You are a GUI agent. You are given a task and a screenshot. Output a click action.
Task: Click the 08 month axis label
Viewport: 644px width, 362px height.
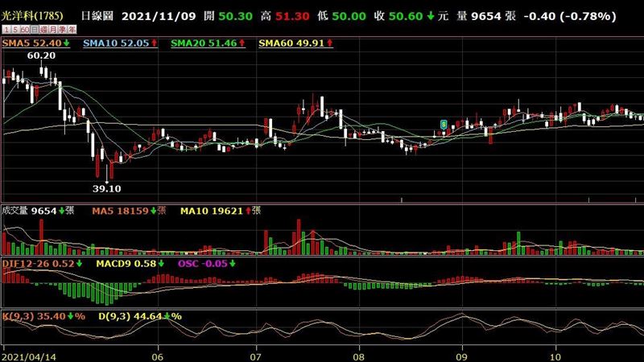click(x=359, y=356)
